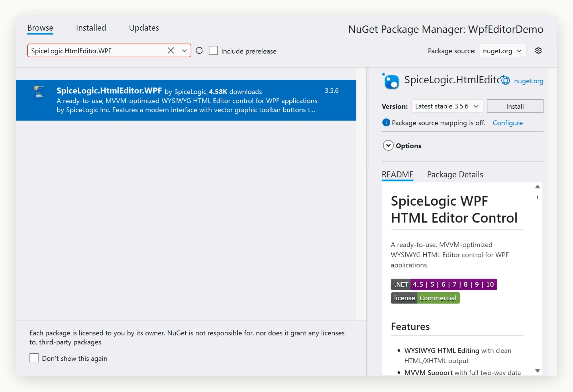Enable Include prerelease checkbox
Image resolution: width=573 pixels, height=392 pixels.
coord(213,51)
